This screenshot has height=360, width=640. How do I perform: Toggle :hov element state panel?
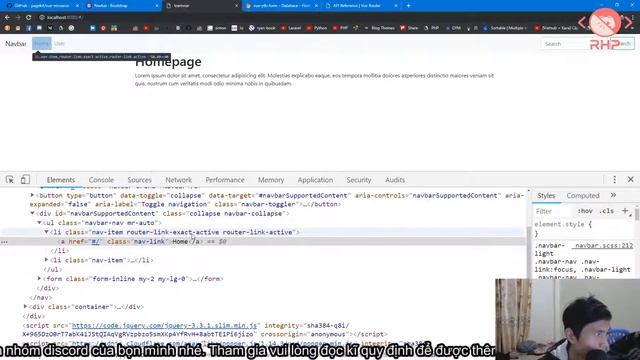(x=585, y=211)
